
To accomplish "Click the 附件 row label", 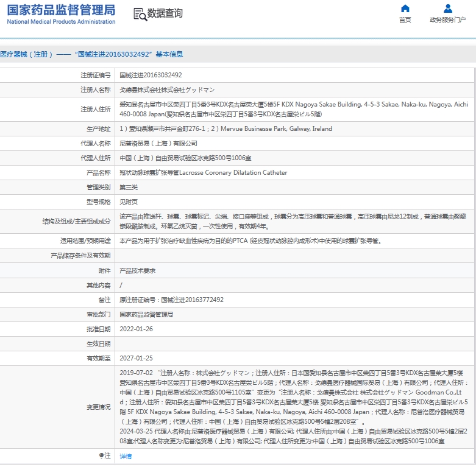I will tap(104, 271).
